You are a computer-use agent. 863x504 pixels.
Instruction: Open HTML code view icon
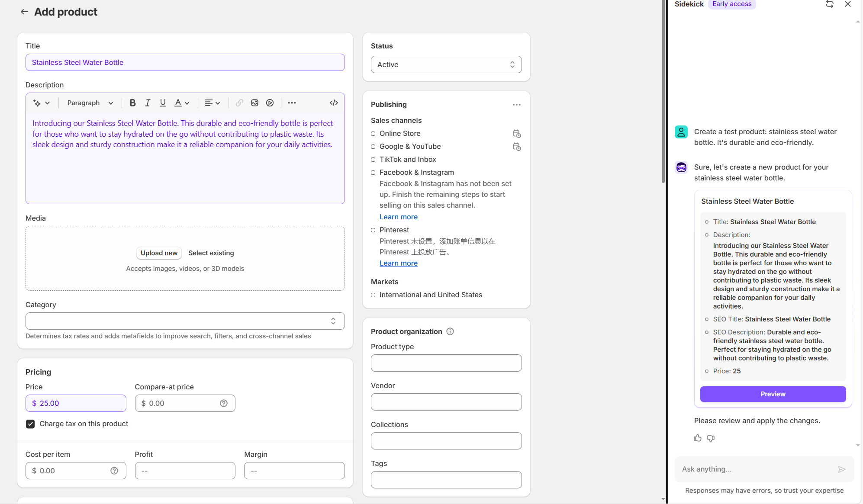[334, 103]
